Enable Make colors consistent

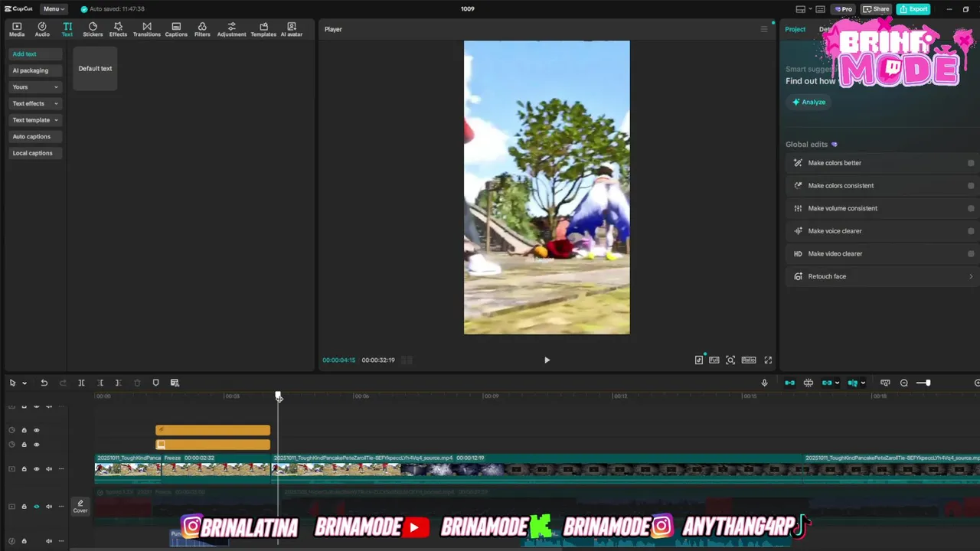pyautogui.click(x=971, y=185)
